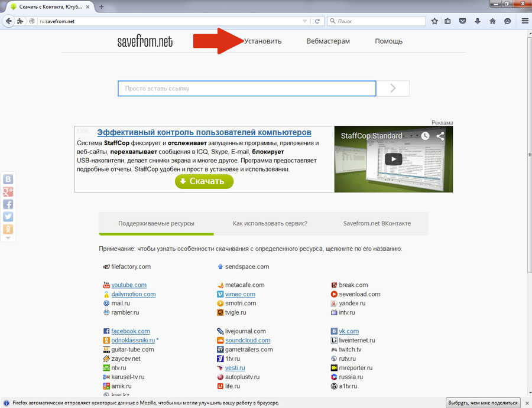Image resolution: width=532 pixels, height=408 pixels.
Task: Bookmark this page with star icon
Action: [434, 21]
